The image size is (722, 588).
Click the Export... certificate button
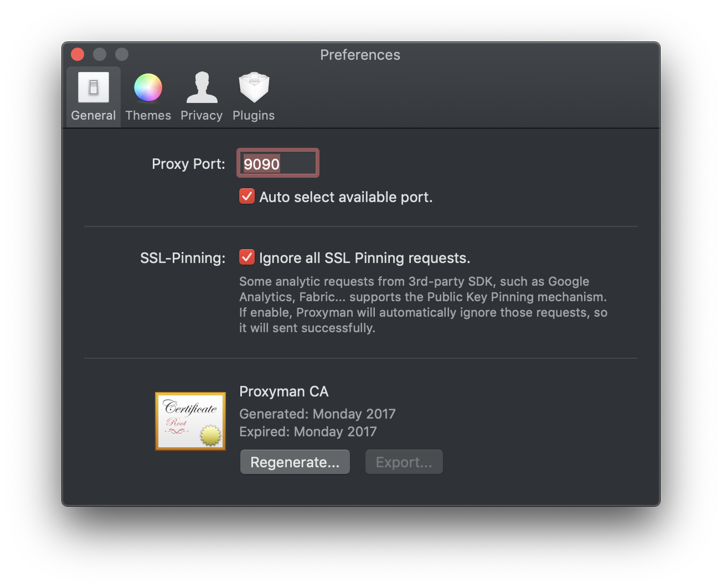coord(404,462)
